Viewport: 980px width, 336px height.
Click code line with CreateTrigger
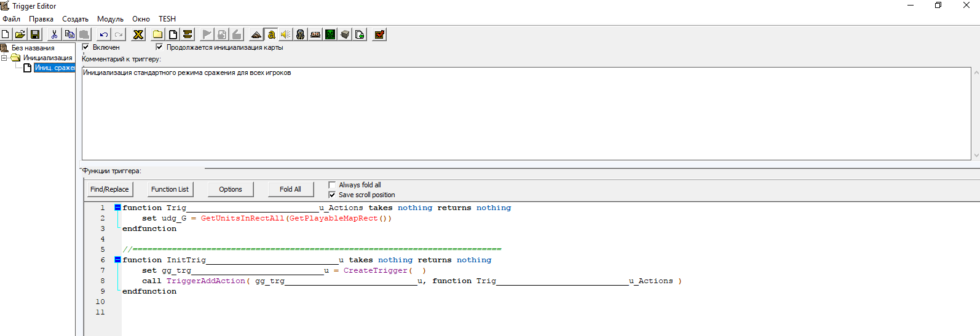click(x=284, y=270)
